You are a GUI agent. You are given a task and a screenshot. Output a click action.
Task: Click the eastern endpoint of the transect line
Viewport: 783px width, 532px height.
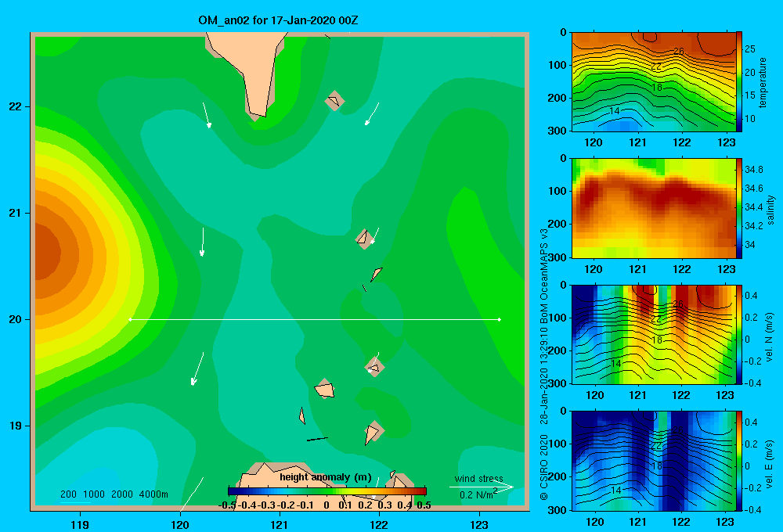pyautogui.click(x=500, y=319)
